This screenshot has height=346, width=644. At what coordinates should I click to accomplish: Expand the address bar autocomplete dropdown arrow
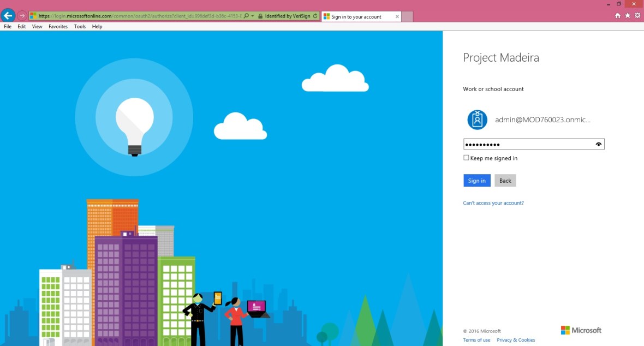253,16
